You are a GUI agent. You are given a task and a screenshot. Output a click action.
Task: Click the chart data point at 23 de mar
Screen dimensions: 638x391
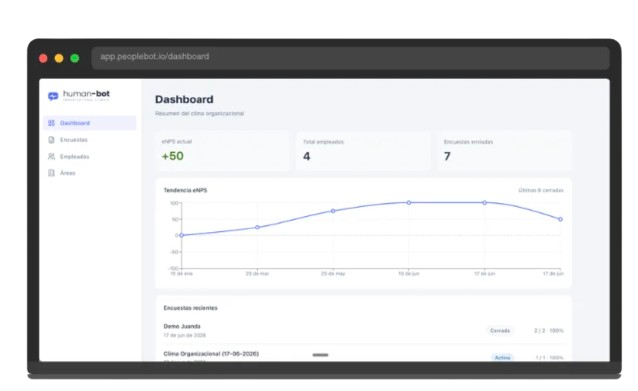click(257, 227)
